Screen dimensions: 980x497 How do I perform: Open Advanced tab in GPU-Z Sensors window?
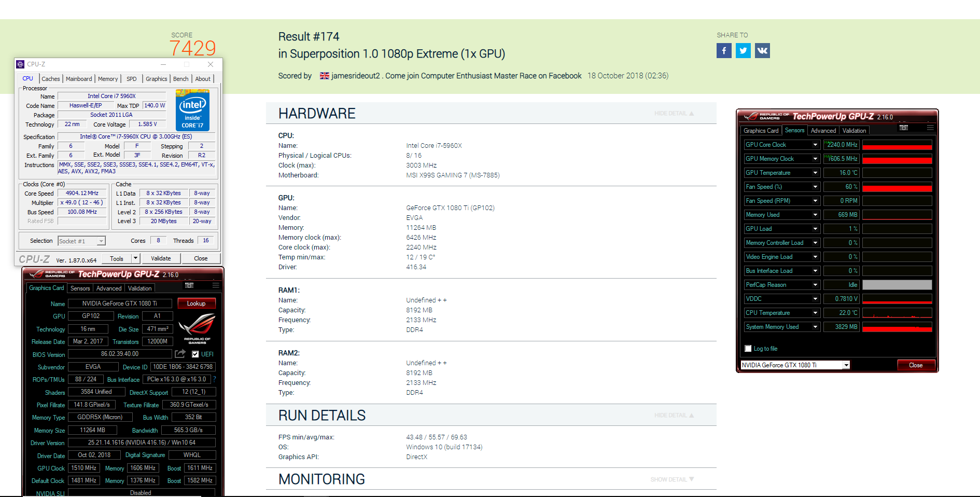pos(823,131)
